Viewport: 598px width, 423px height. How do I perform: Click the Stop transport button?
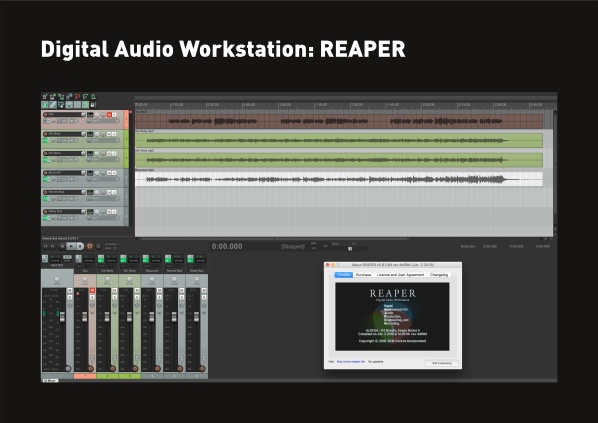click(63, 246)
